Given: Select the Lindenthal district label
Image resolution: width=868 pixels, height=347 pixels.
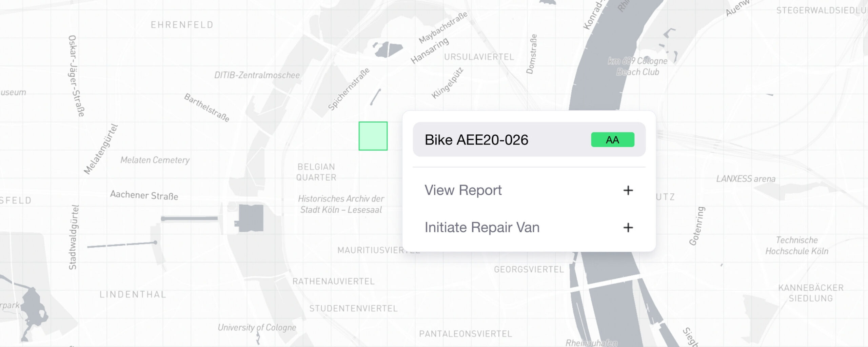Looking at the screenshot, I should coord(133,294).
